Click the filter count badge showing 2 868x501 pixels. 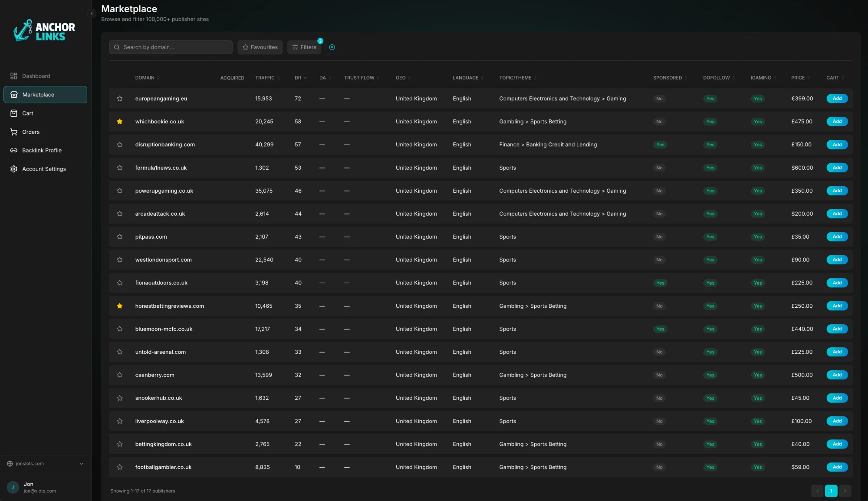(320, 41)
